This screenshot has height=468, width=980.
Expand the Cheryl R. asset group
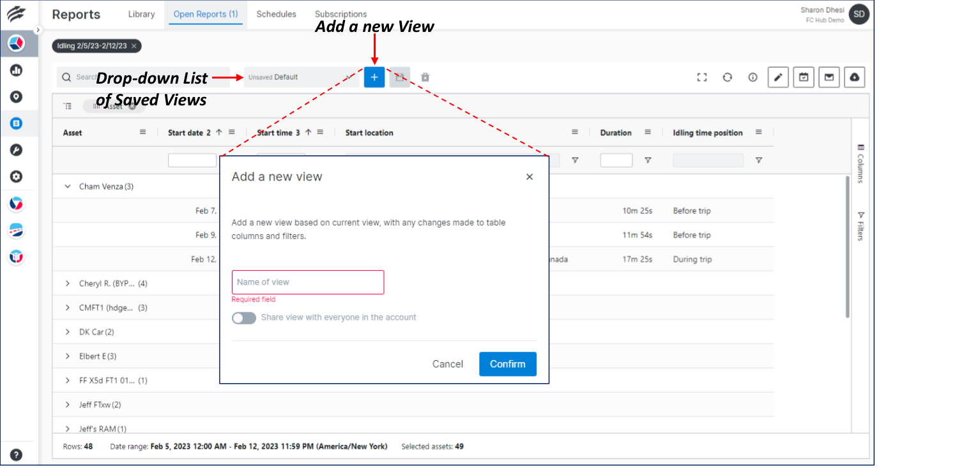pos(68,283)
